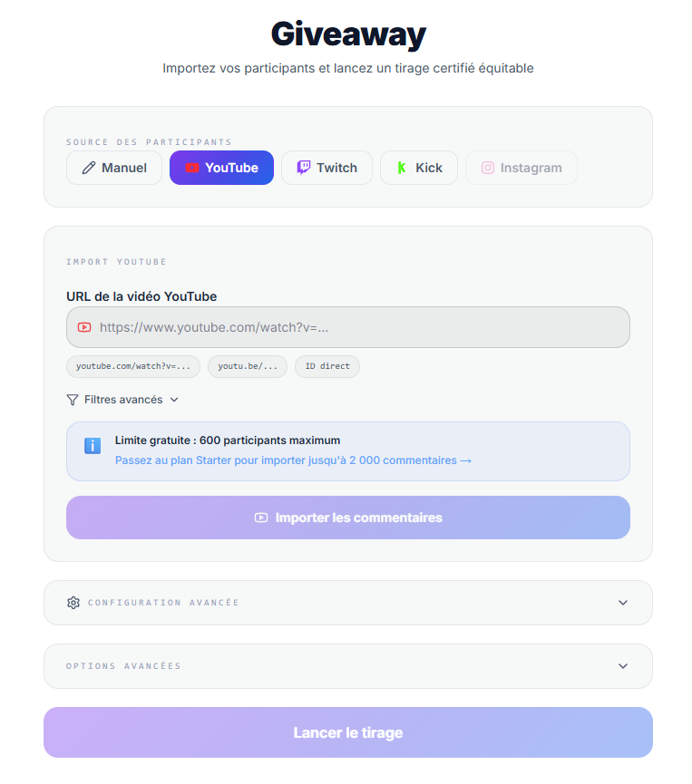The image size is (692, 784).
Task: Click the Lancer le tirage button
Action: (348, 732)
